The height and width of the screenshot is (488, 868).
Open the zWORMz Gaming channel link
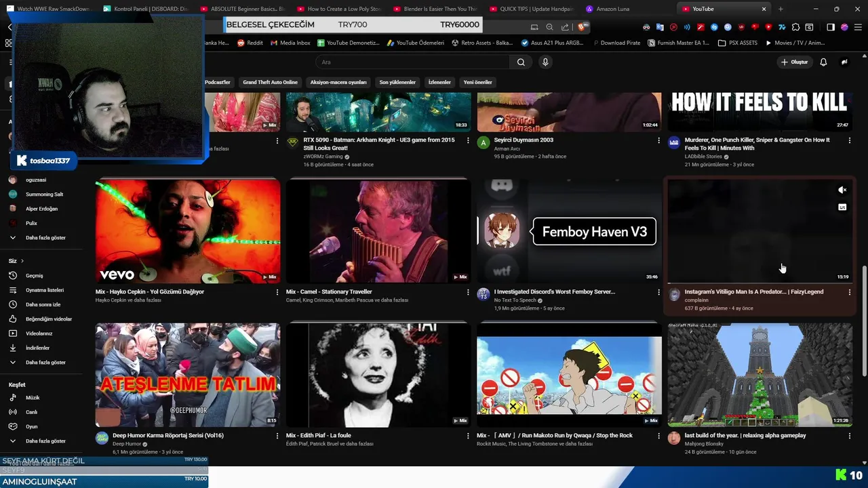[323, 157]
